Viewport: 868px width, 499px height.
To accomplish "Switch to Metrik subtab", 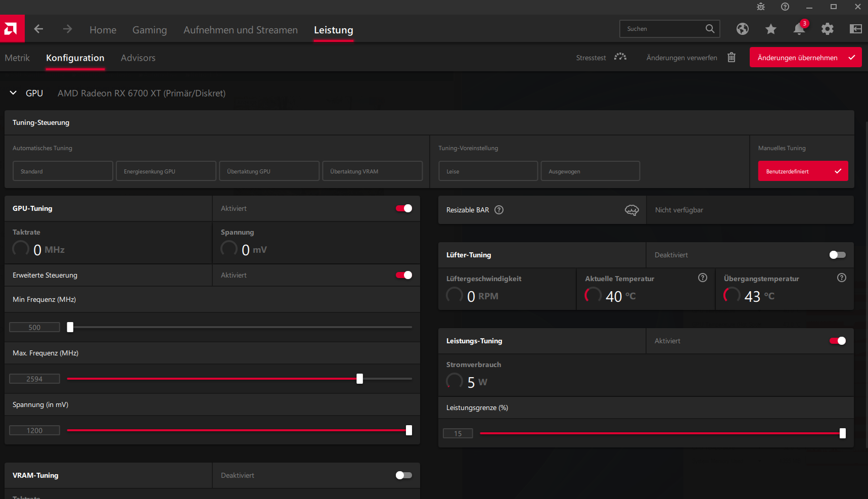I will (17, 58).
